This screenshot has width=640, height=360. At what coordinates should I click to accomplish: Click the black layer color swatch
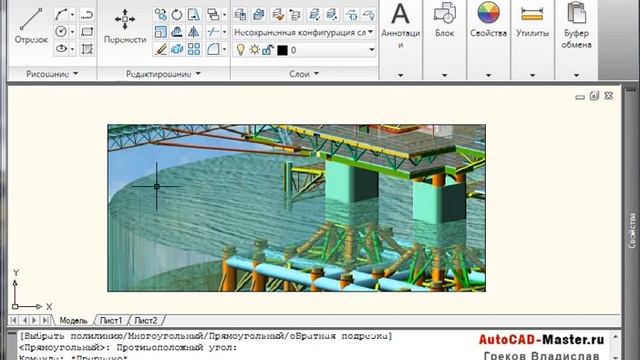coord(282,50)
